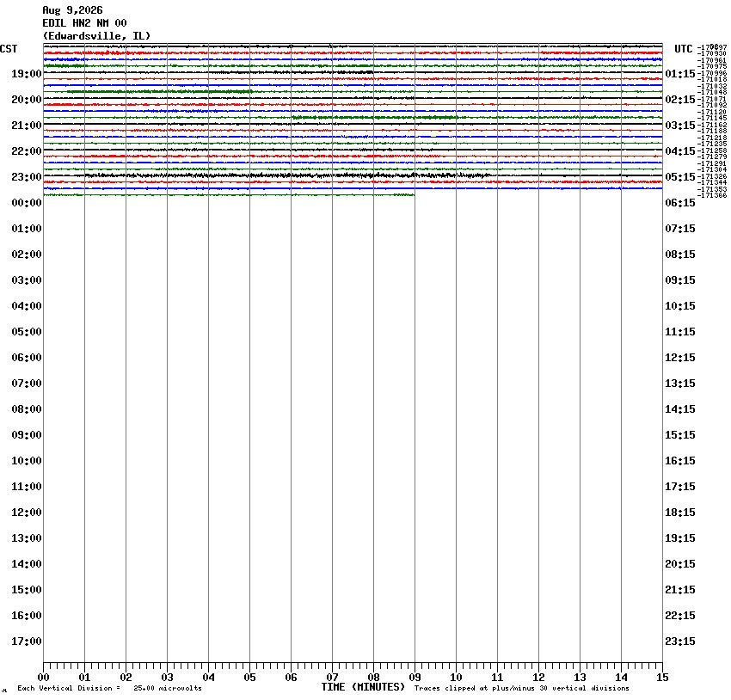Select the 12:00 CST row label
This screenshot has height=700, width=731.
[x=27, y=513]
